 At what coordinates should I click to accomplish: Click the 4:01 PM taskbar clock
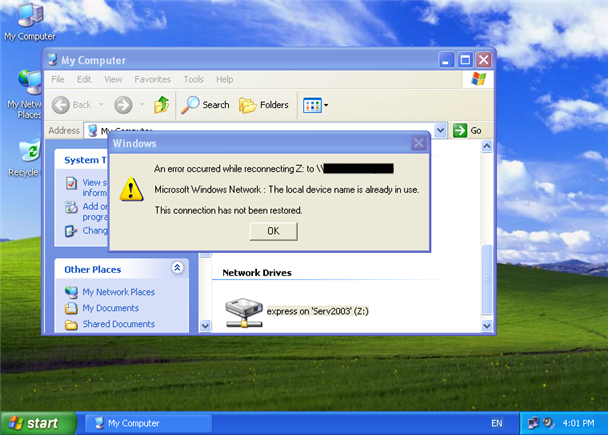click(x=578, y=423)
